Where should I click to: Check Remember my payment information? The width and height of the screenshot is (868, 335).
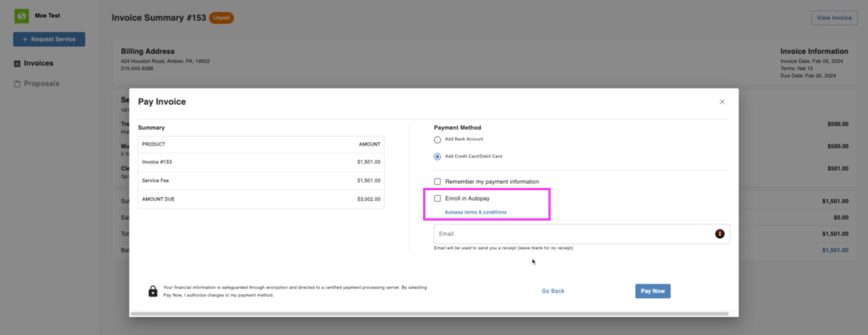437,182
